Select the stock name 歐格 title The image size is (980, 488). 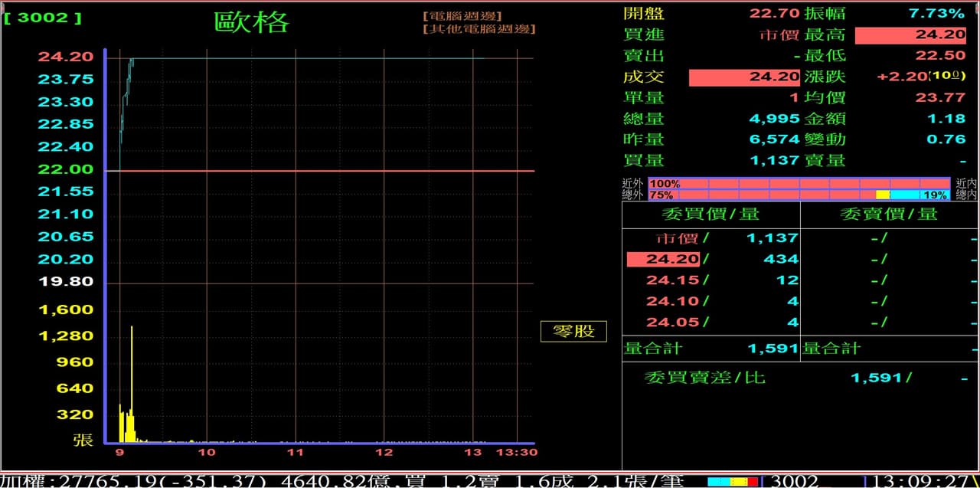[252, 21]
